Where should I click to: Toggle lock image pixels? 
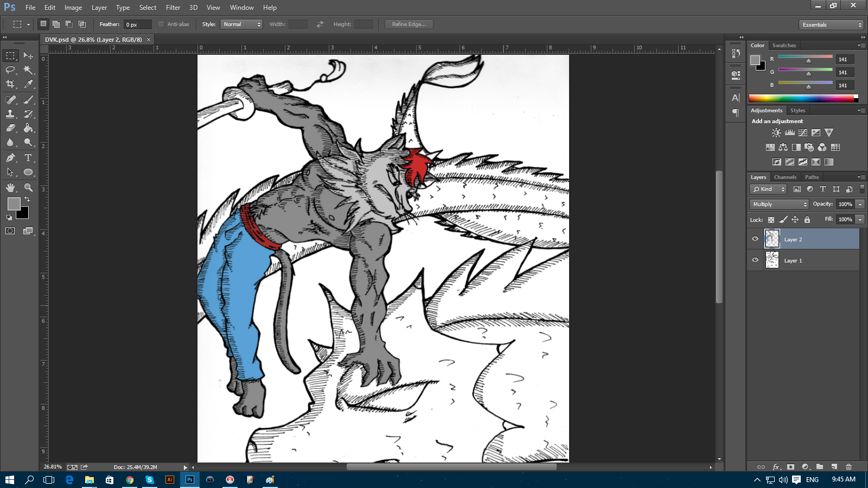pyautogui.click(x=783, y=220)
